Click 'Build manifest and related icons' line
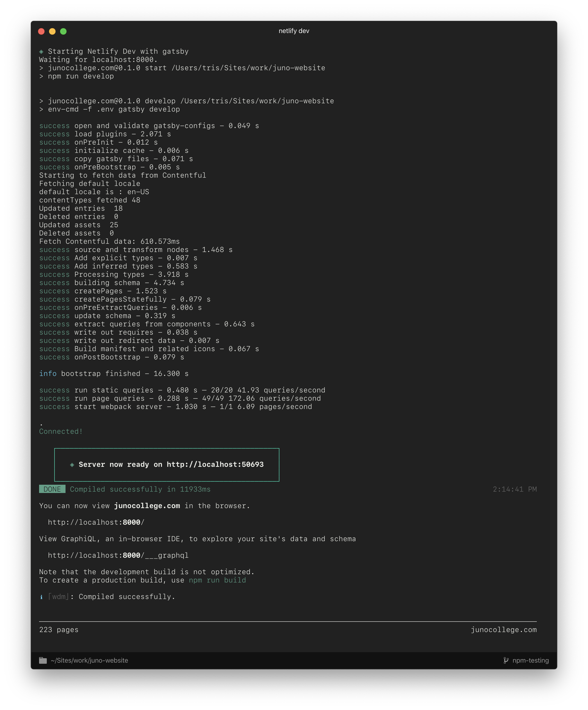 (149, 349)
